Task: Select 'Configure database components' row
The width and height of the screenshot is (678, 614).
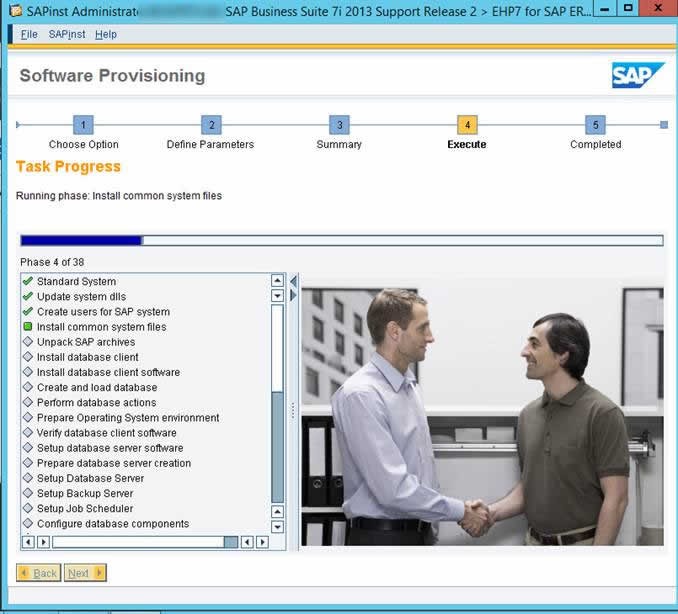Action: [x=145, y=524]
